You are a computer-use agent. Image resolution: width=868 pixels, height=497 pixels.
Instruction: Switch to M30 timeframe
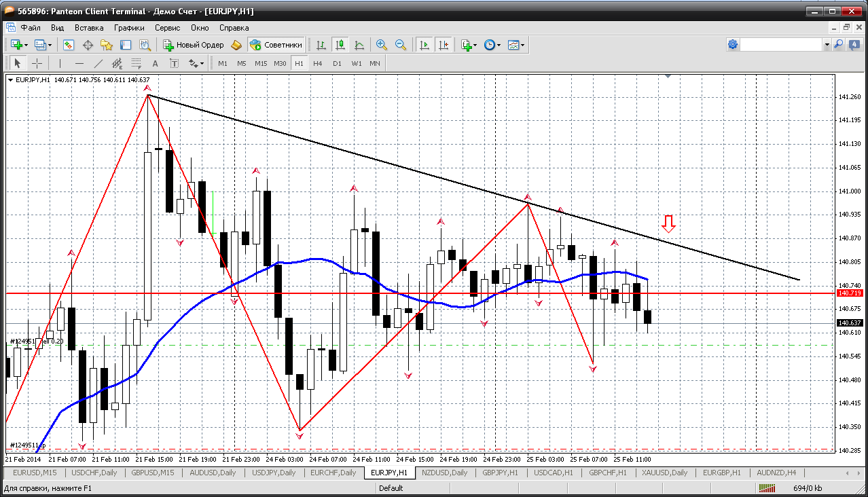280,63
